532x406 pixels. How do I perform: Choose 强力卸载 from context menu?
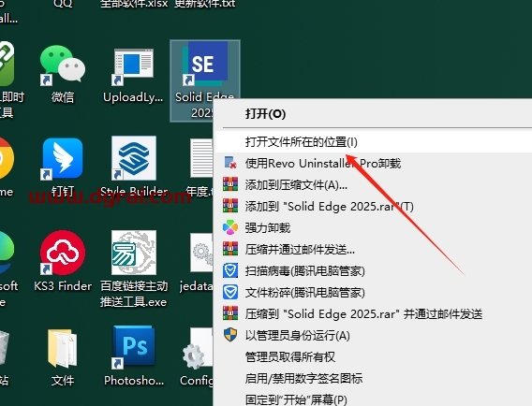pyautogui.click(x=374, y=227)
